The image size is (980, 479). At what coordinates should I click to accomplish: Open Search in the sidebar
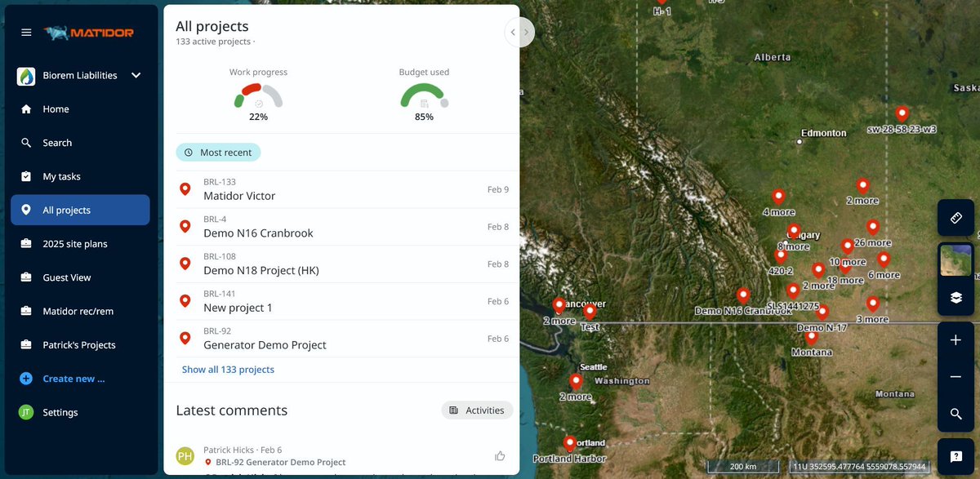pyautogui.click(x=80, y=143)
